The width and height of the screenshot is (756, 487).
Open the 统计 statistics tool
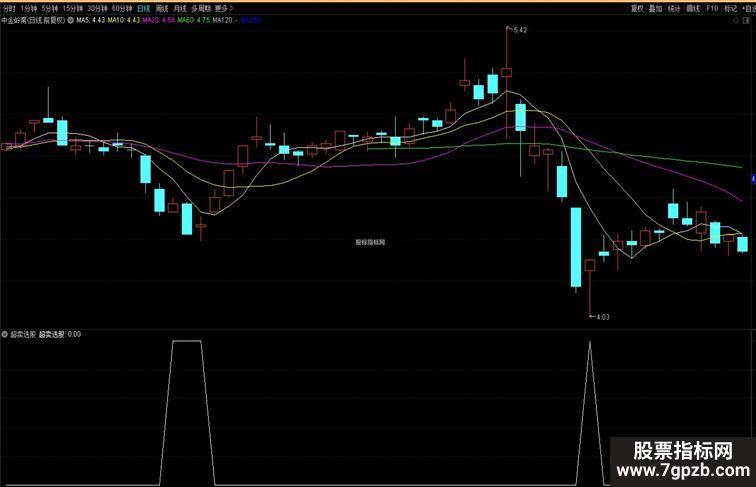click(674, 9)
